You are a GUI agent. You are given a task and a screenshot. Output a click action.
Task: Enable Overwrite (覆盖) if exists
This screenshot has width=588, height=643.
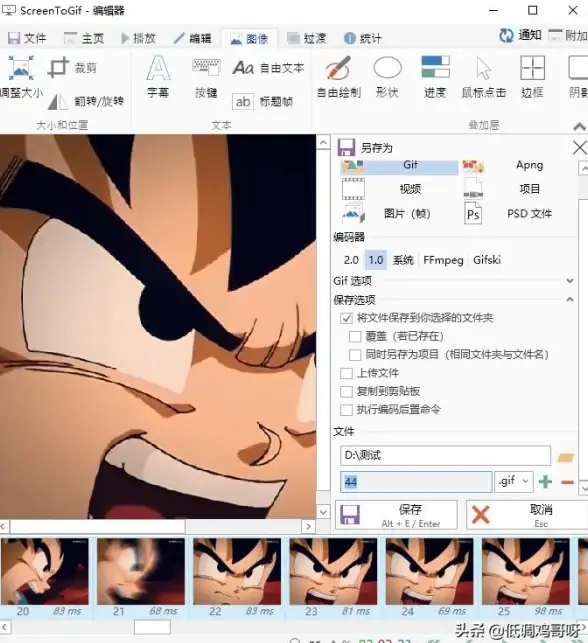click(x=355, y=337)
